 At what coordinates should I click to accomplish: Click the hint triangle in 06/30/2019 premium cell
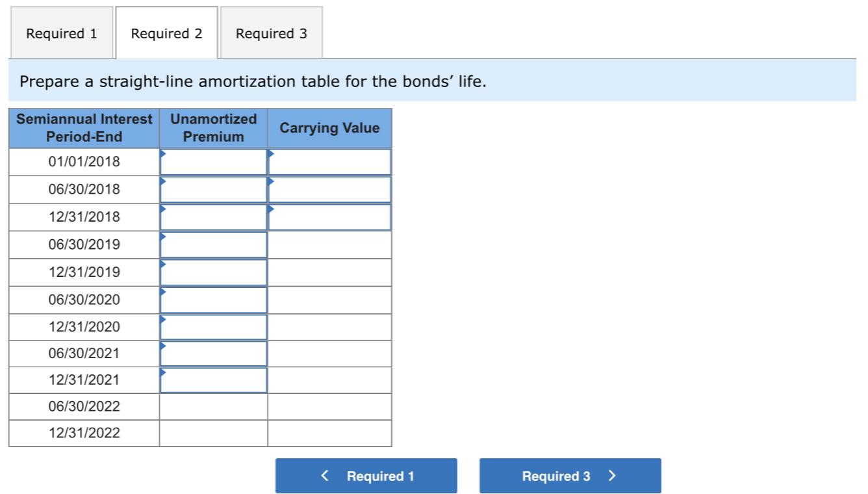[162, 236]
